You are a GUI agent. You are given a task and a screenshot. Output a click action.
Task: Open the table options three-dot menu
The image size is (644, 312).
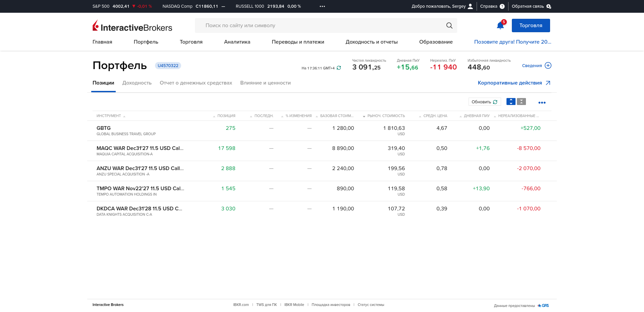[x=542, y=103]
